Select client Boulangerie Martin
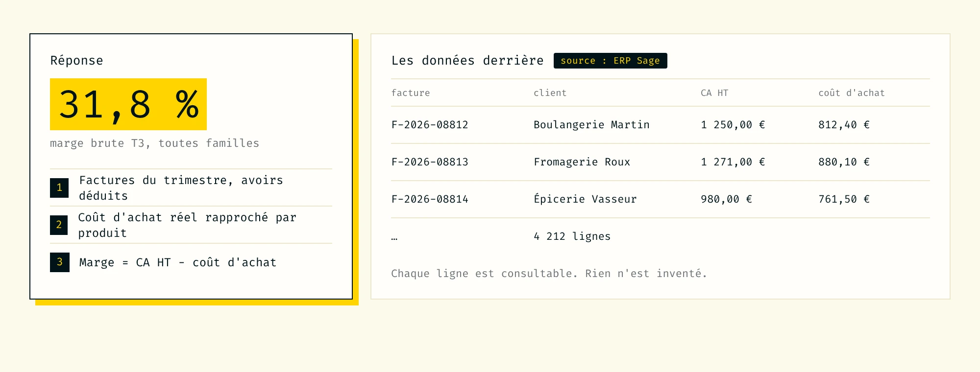 tap(591, 125)
